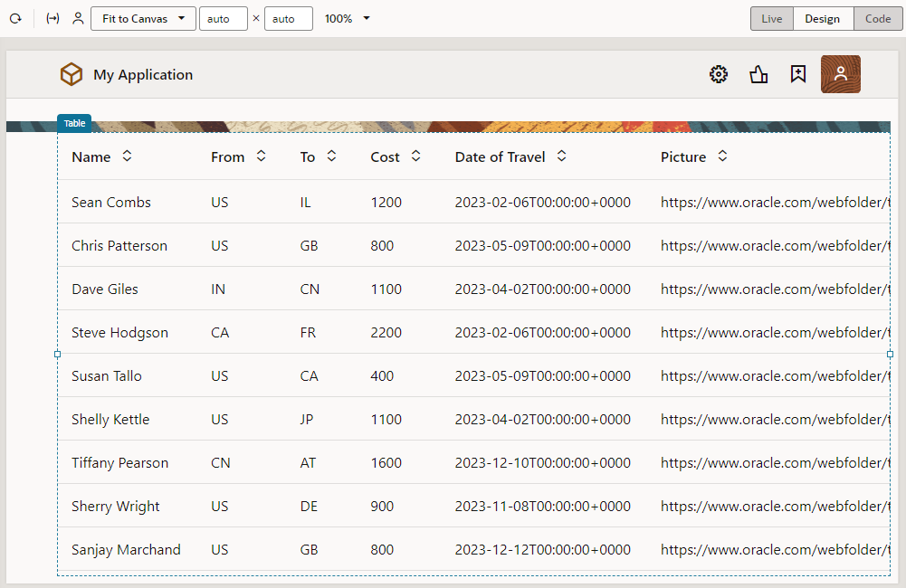This screenshot has width=906, height=588.
Task: Sort by the Cost column arrows
Action: point(416,156)
